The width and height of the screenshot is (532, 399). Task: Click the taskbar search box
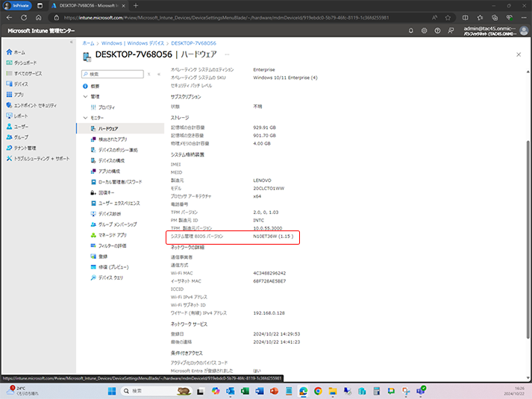pyautogui.click(x=156, y=392)
